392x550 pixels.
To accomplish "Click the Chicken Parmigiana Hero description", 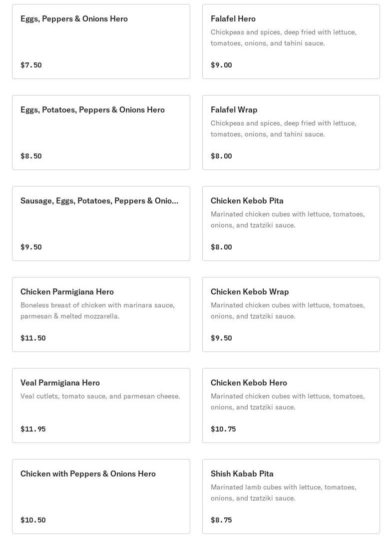I will click(x=97, y=310).
